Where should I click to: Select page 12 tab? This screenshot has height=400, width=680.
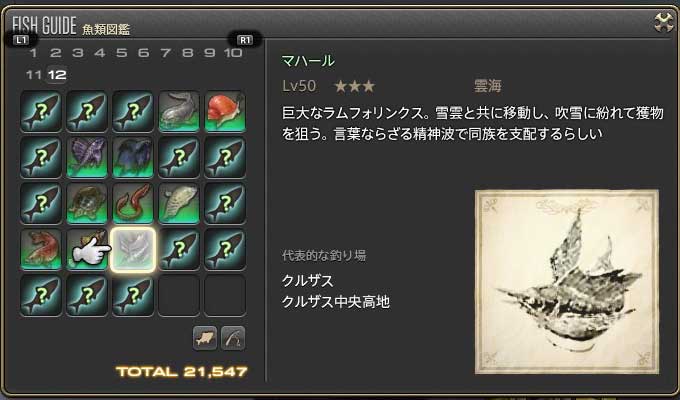(x=57, y=75)
